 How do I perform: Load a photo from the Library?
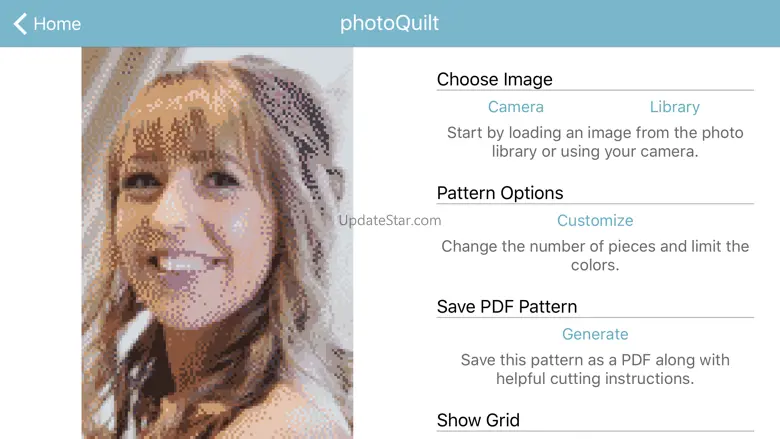pyautogui.click(x=675, y=107)
